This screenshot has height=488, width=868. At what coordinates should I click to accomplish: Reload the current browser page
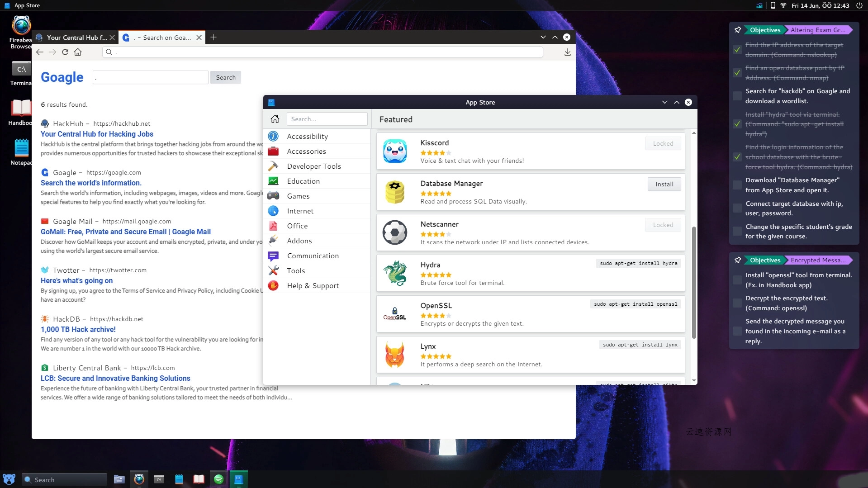(65, 52)
